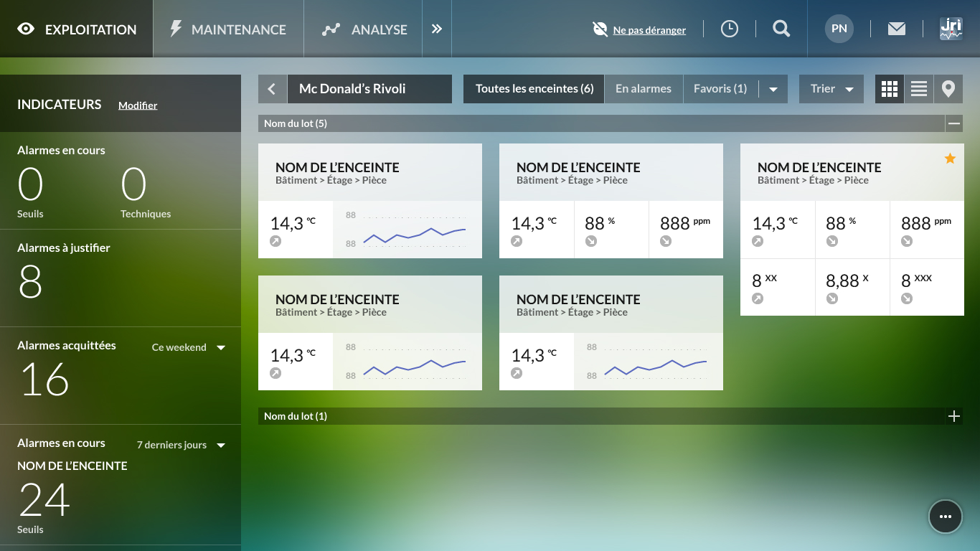The height and width of the screenshot is (551, 980).
Task: Select the Favoris (1) filter
Action: [720, 89]
